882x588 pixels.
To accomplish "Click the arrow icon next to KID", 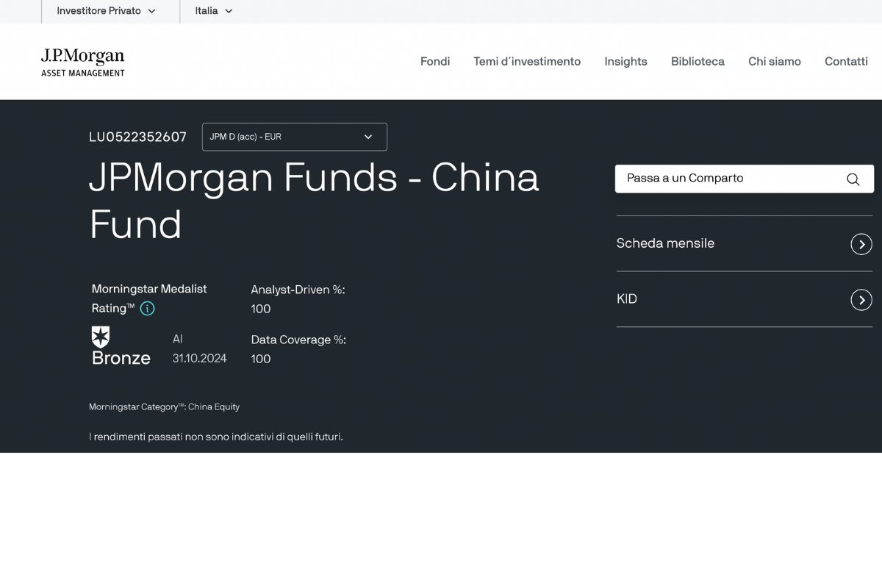I will pyautogui.click(x=861, y=300).
